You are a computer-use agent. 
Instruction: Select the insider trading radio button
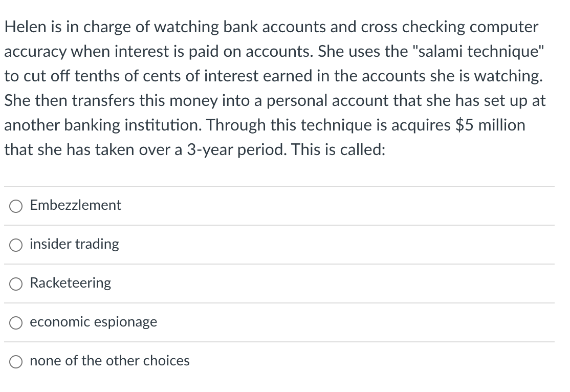16,245
